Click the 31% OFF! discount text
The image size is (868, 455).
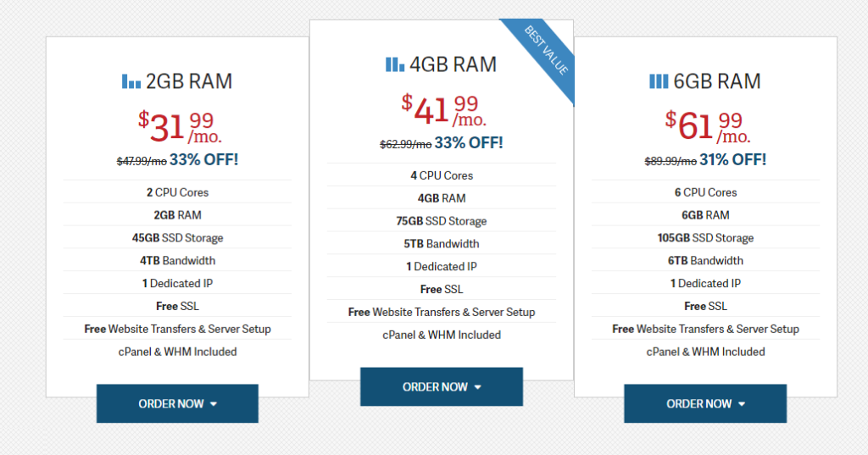(733, 160)
